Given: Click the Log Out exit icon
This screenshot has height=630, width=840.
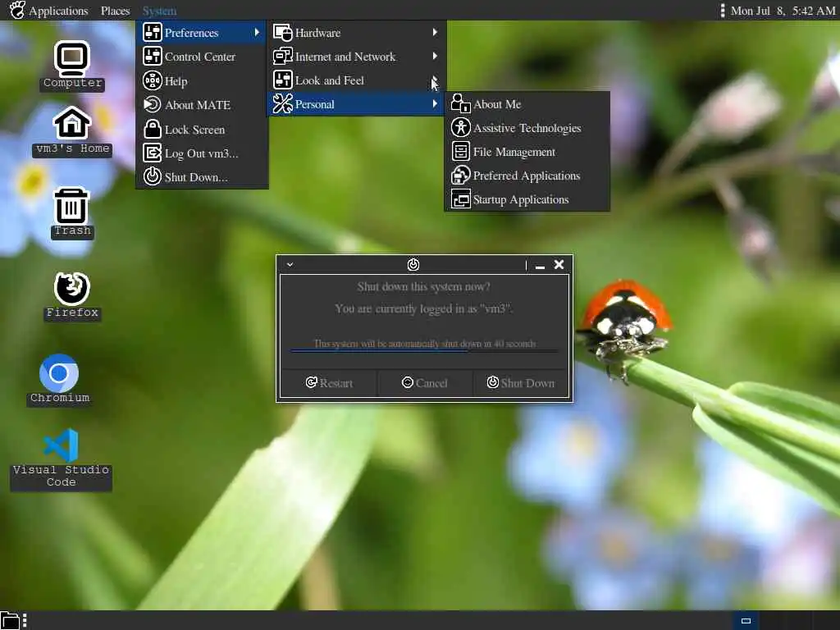Looking at the screenshot, I should tap(152, 153).
